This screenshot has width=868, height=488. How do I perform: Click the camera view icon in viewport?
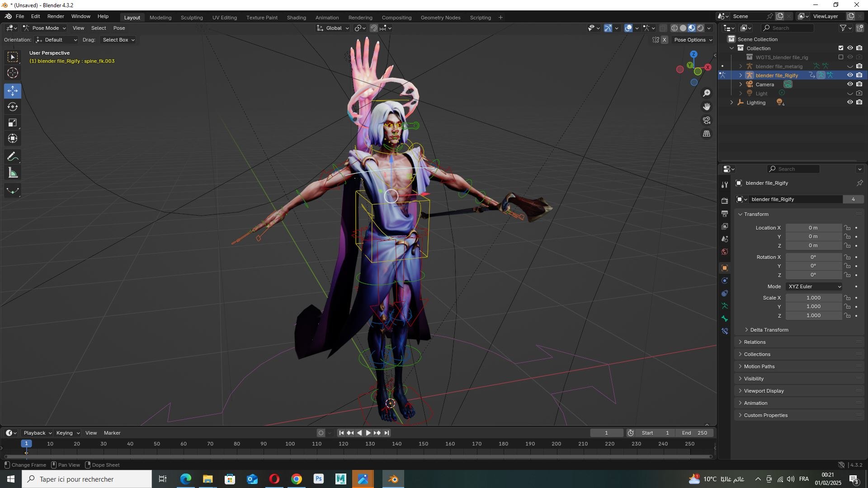pyautogui.click(x=707, y=120)
